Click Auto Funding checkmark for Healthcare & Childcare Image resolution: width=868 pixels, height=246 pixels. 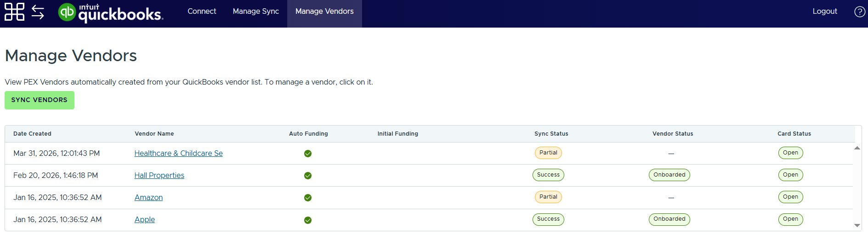pyautogui.click(x=308, y=154)
